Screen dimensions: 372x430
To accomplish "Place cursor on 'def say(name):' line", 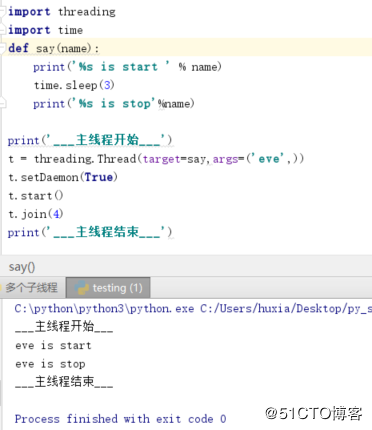I will pos(53,49).
